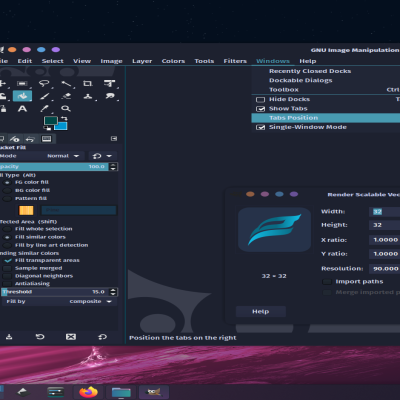
Task: Open Firefox from the taskbar
Action: pos(88,392)
